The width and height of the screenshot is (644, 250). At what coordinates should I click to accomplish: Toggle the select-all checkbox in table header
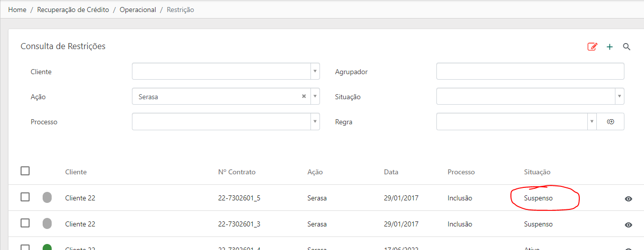(25, 171)
